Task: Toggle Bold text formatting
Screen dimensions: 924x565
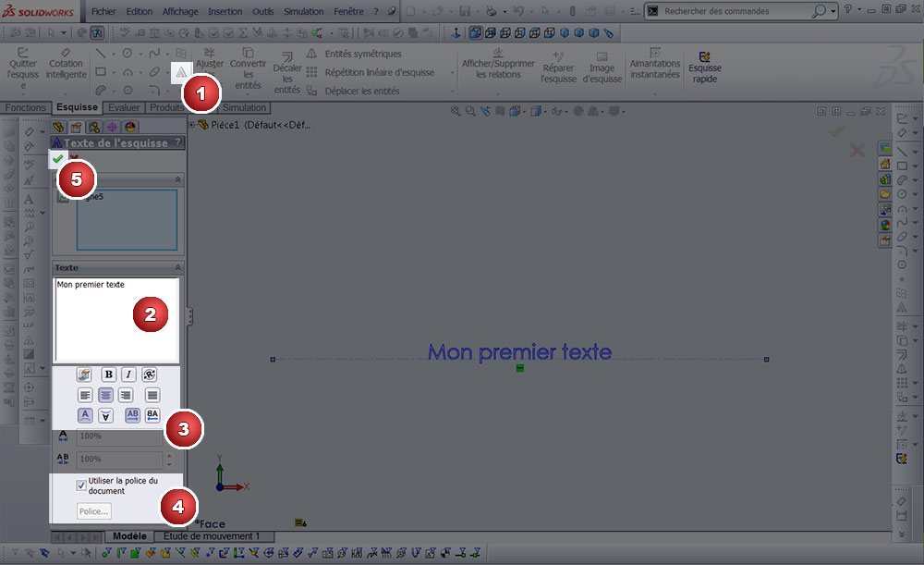Action: 108,375
